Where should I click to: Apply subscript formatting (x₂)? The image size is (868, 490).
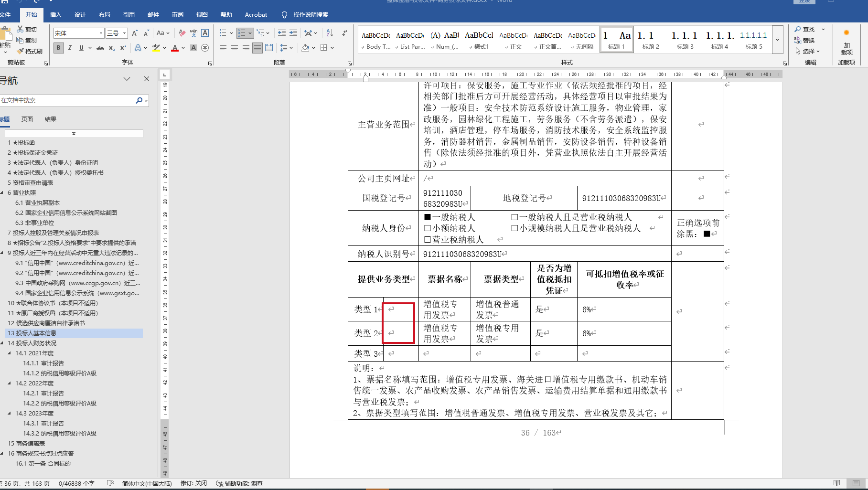(x=112, y=48)
